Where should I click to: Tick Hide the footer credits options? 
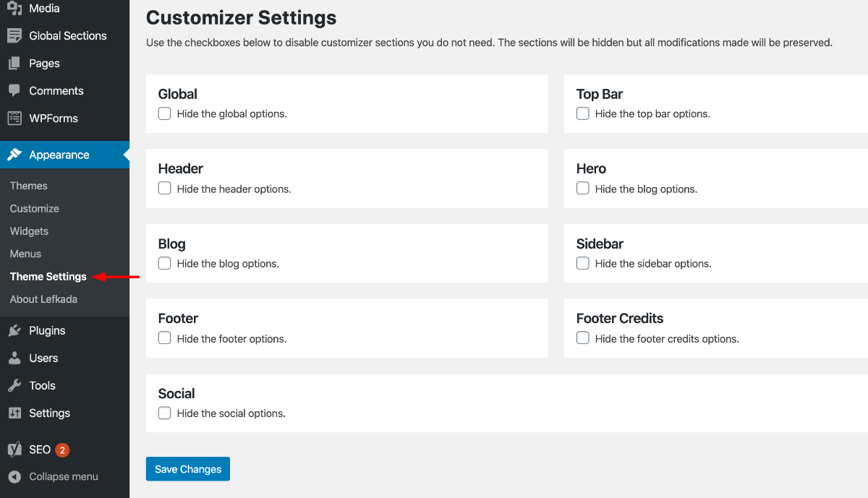tap(583, 338)
